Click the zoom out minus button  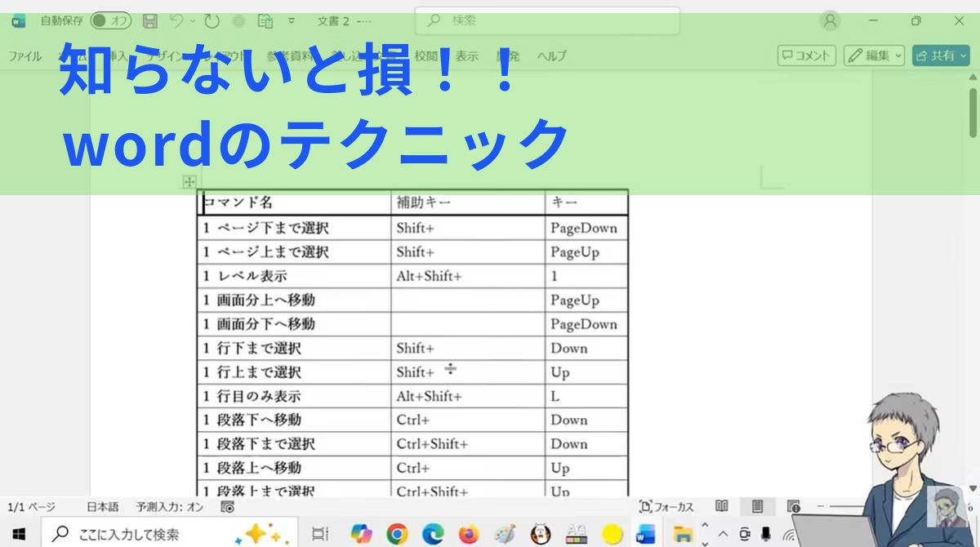tap(822, 507)
